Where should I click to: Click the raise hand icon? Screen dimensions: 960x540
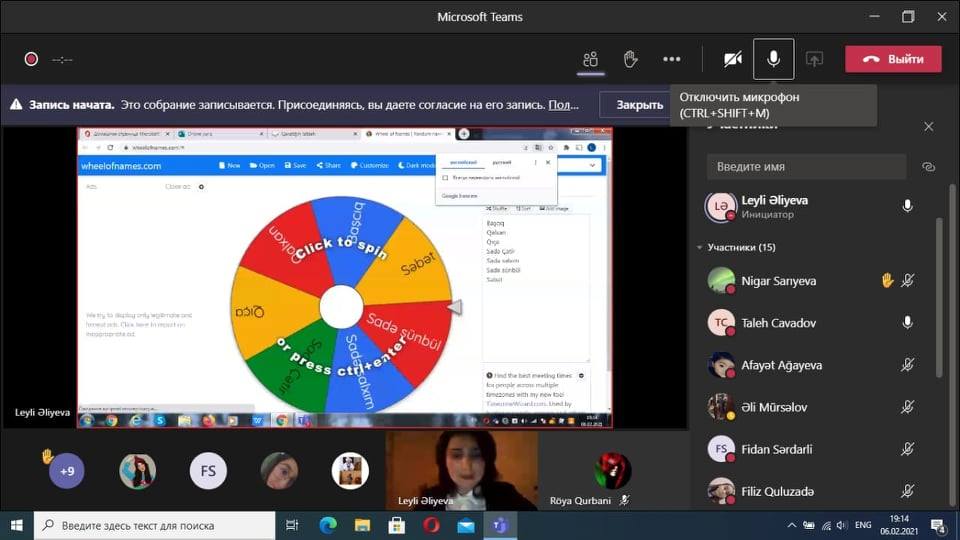point(630,59)
